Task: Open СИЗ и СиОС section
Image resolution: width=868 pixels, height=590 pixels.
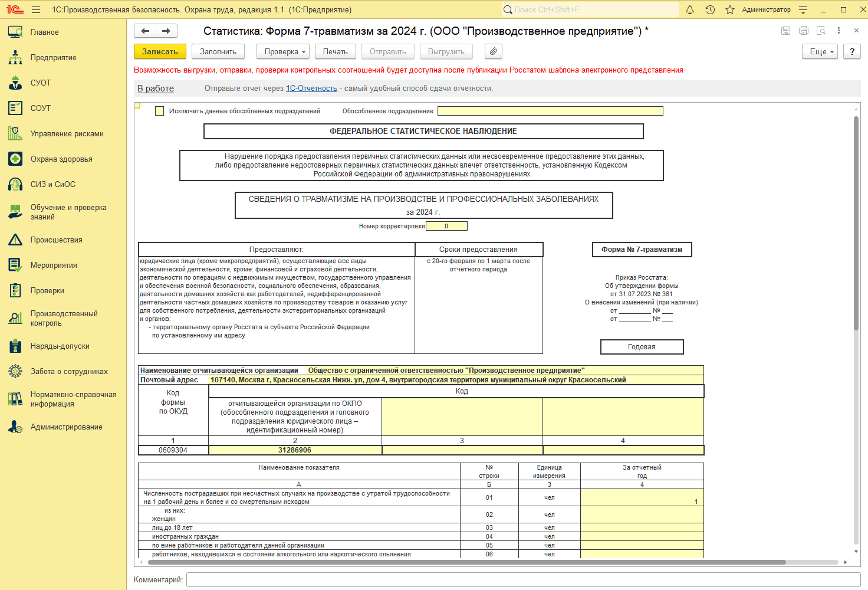Action: (x=63, y=185)
